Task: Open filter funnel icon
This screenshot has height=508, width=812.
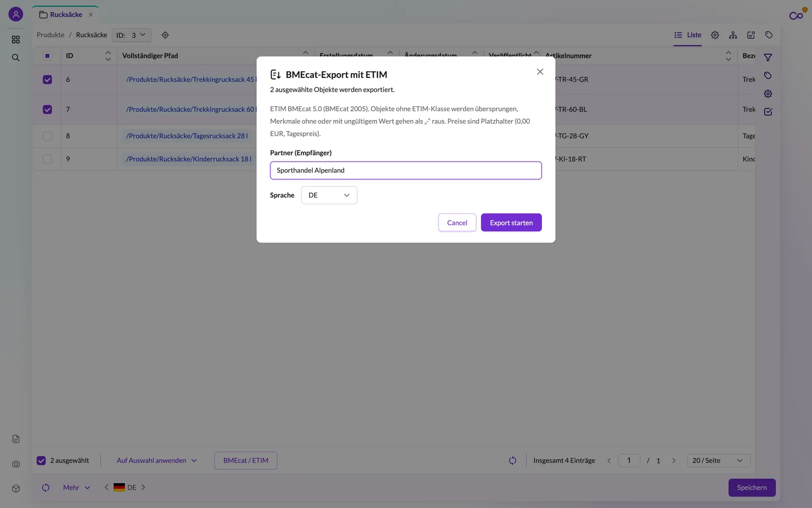Action: point(768,57)
